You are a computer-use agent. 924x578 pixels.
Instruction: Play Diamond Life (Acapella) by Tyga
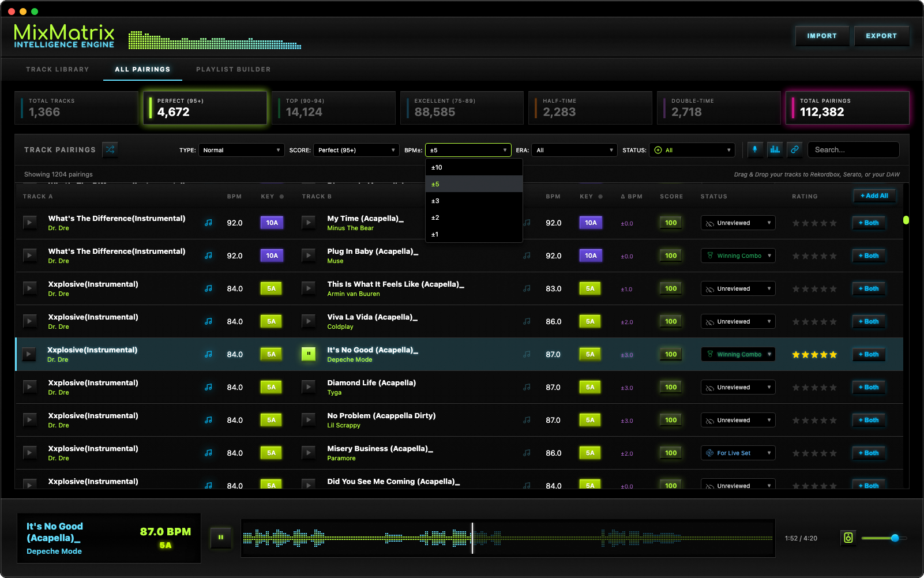309,387
